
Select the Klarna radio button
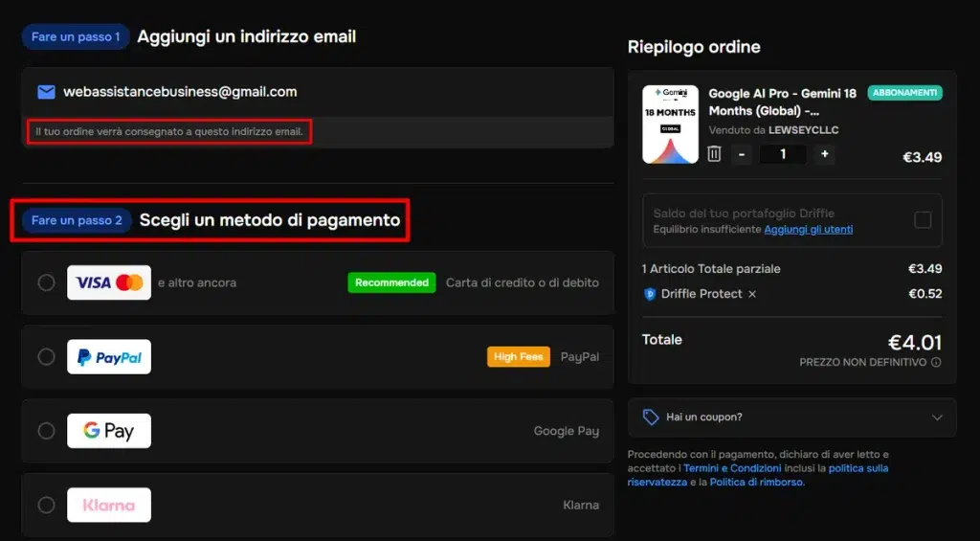pos(46,505)
